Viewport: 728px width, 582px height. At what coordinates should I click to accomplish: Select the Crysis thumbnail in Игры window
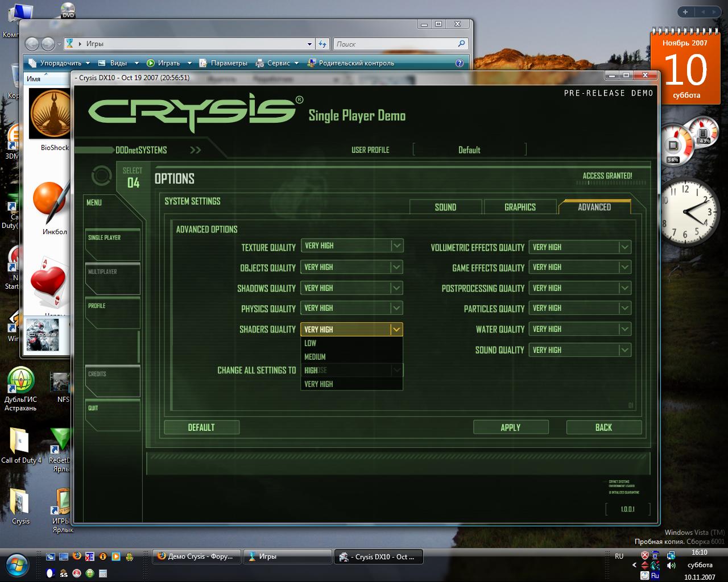(x=43, y=334)
